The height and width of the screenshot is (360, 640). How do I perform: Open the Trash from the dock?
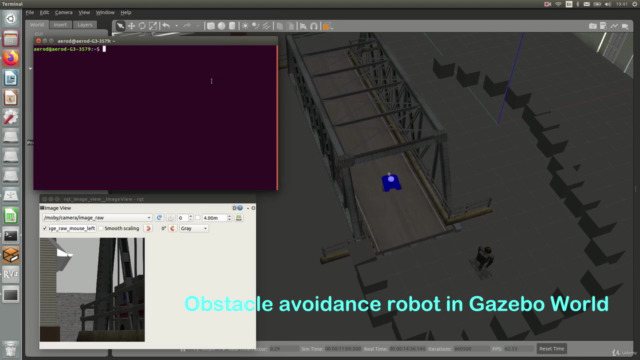click(x=11, y=349)
